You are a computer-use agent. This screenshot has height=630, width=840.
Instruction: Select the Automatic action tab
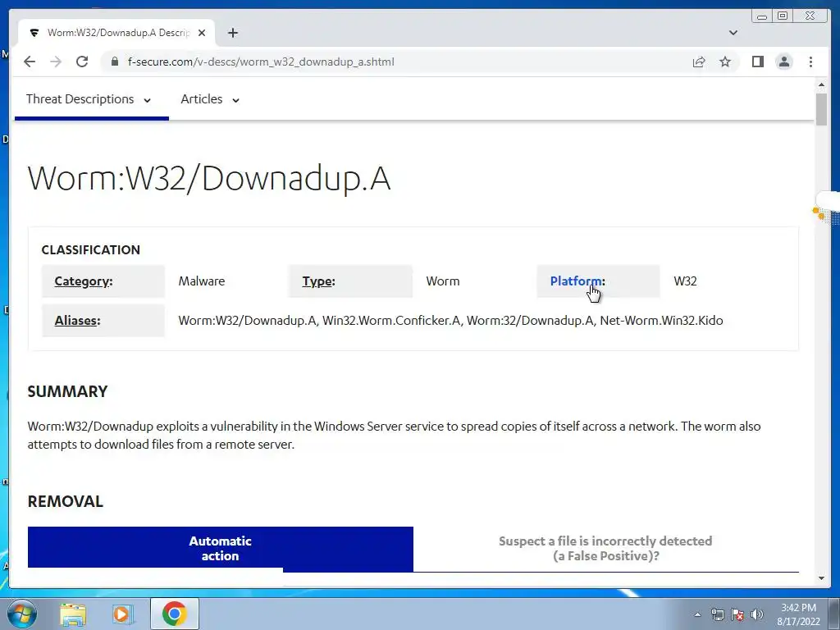coord(220,549)
